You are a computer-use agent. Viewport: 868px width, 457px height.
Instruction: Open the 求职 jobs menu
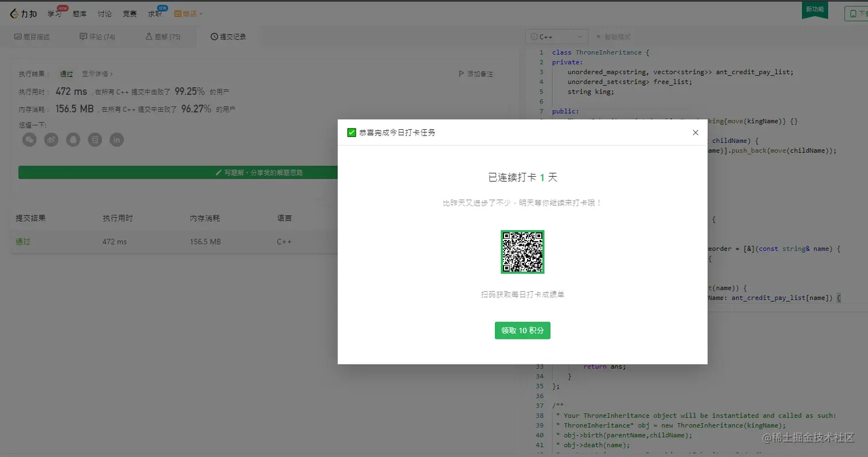point(154,13)
